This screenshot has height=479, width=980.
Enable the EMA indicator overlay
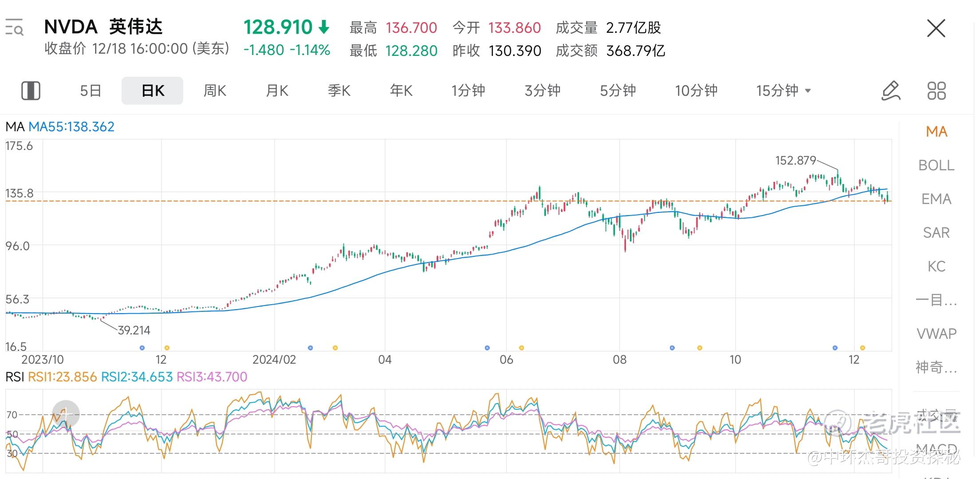pyautogui.click(x=936, y=199)
